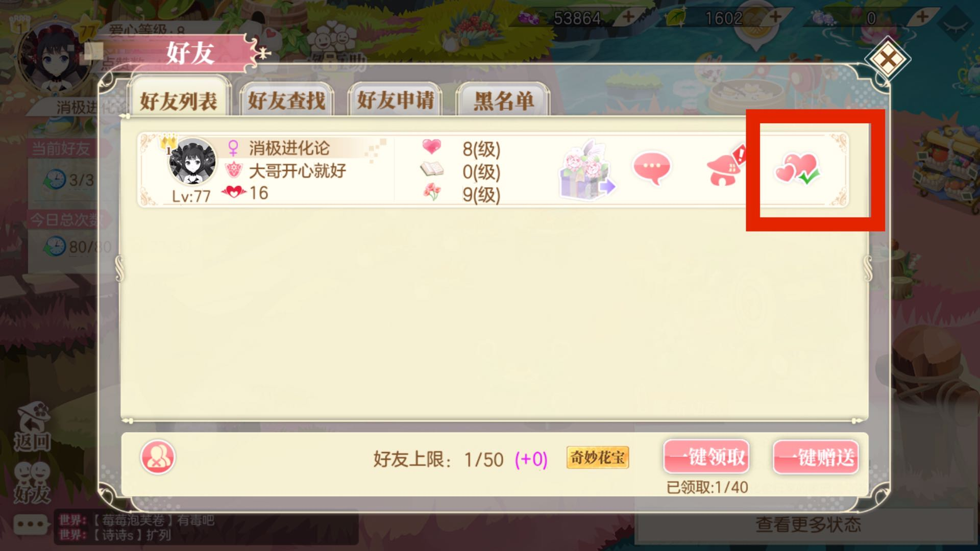Tap the double hearts with checkmark icon
This screenshot has width=980, height=551.
coord(797,169)
